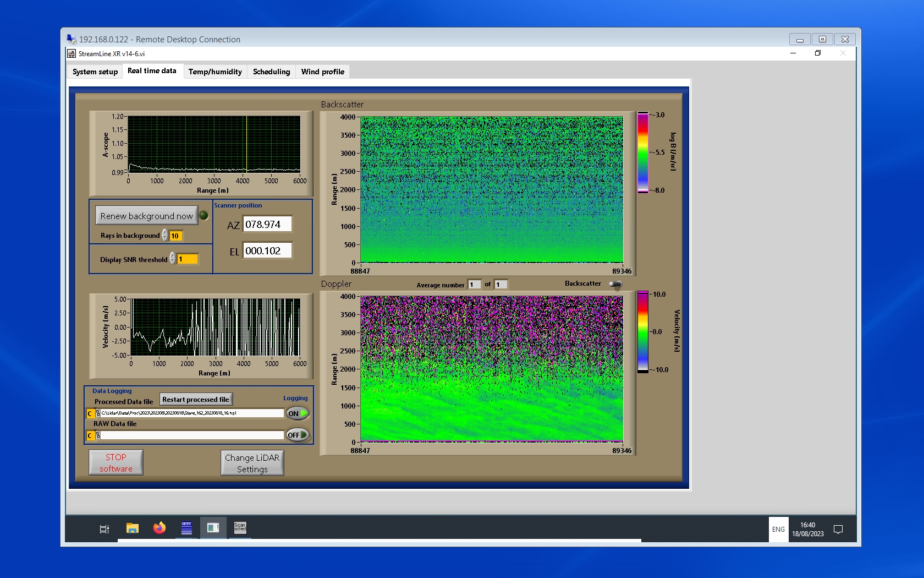
Task: Turn off processed data file logging
Action: [298, 413]
